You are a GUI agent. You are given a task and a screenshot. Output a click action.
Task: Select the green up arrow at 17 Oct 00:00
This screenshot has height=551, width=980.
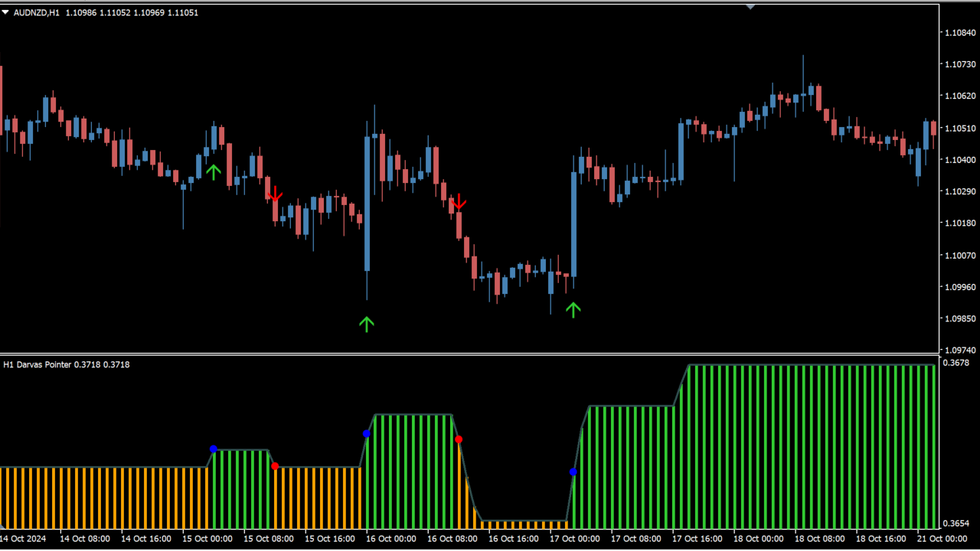[x=573, y=309]
